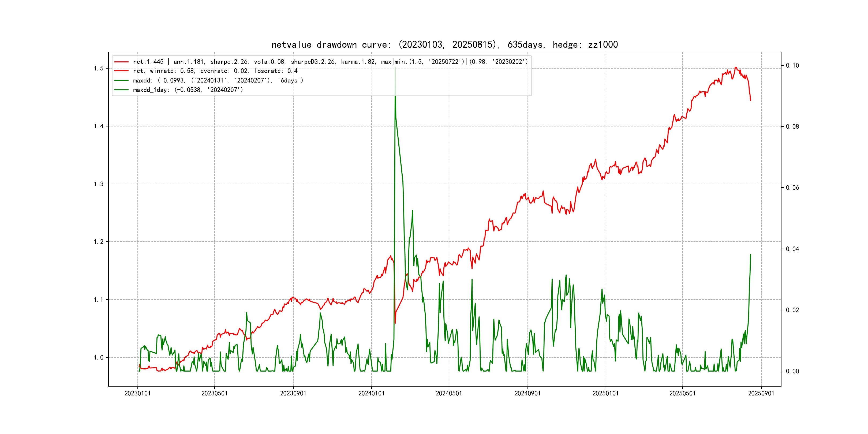Click green swatch beside maxdd_1day legend entry
Viewport: 868px width, 434px height.
point(121,90)
